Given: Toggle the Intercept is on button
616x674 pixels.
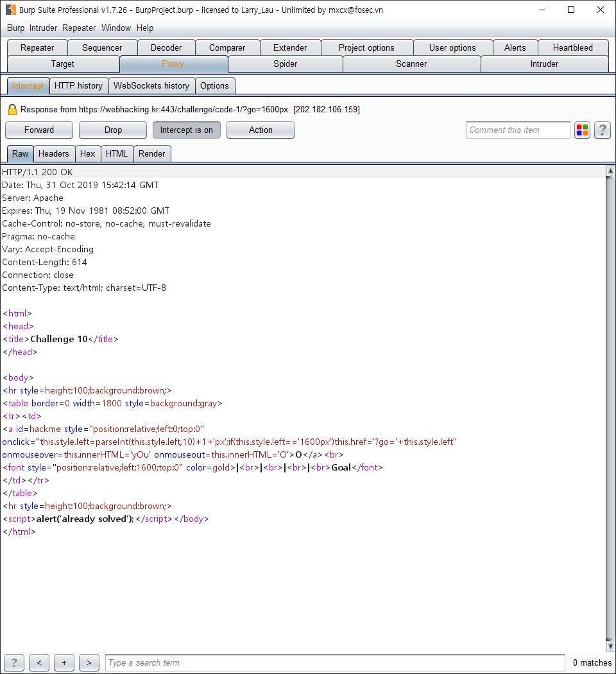Looking at the screenshot, I should pyautogui.click(x=187, y=130).
